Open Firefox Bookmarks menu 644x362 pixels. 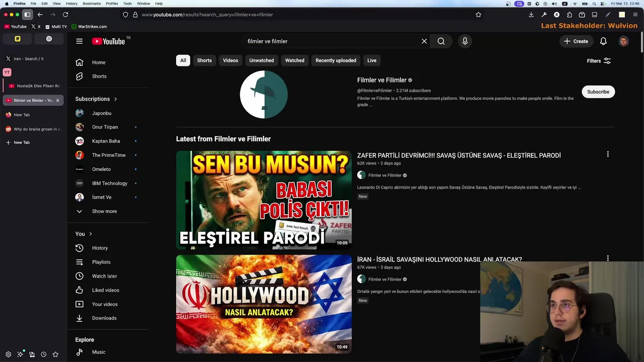click(x=92, y=4)
